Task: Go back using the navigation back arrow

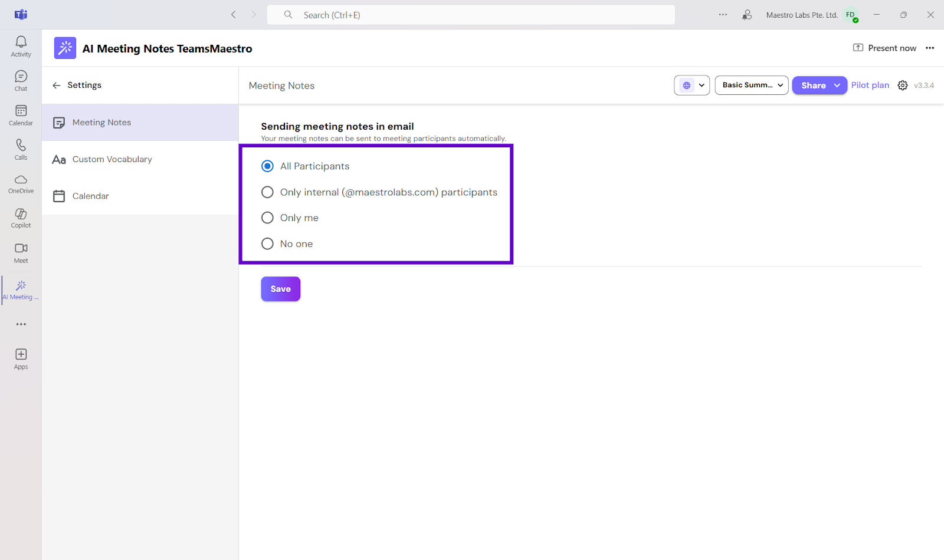Action: point(234,15)
